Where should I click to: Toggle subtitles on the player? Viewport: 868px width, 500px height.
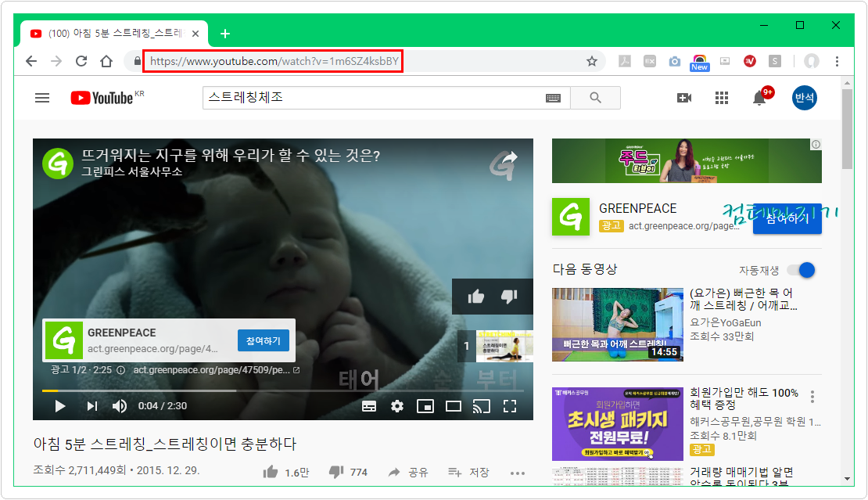click(x=368, y=406)
